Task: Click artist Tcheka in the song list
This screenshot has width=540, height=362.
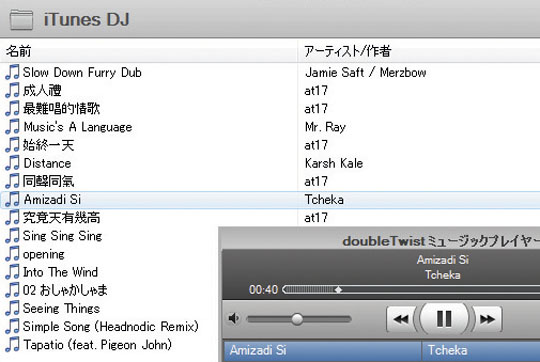Action: (324, 199)
